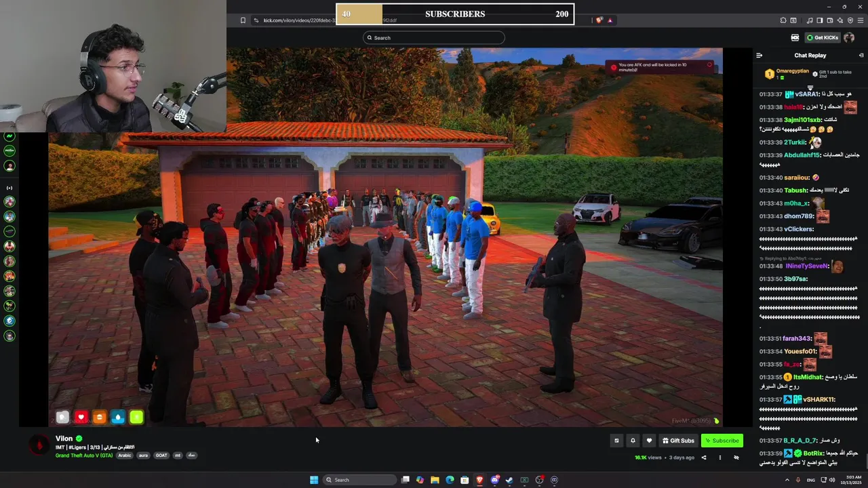Dismiss the AFK kick warning notification

point(709,65)
